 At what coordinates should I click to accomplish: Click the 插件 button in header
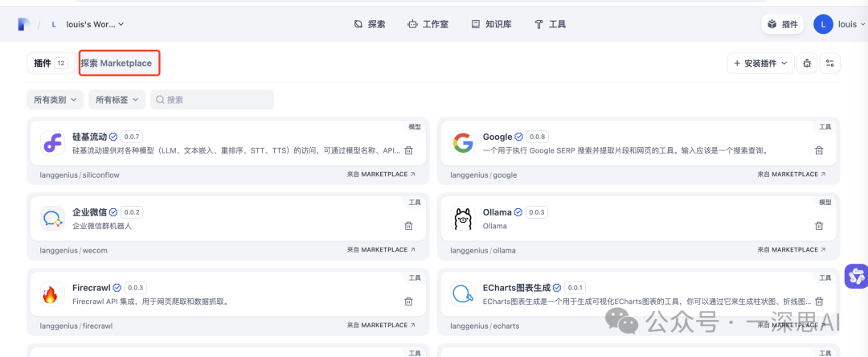[x=783, y=24]
